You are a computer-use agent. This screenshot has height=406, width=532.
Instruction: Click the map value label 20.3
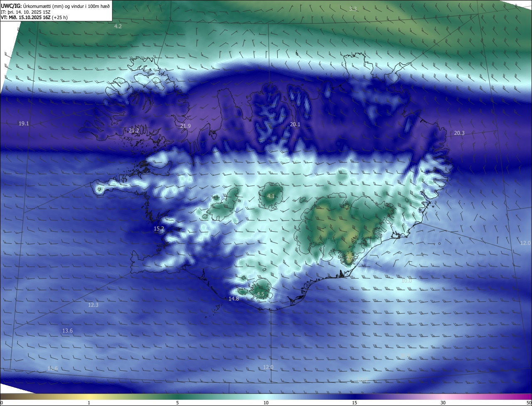[x=459, y=133]
